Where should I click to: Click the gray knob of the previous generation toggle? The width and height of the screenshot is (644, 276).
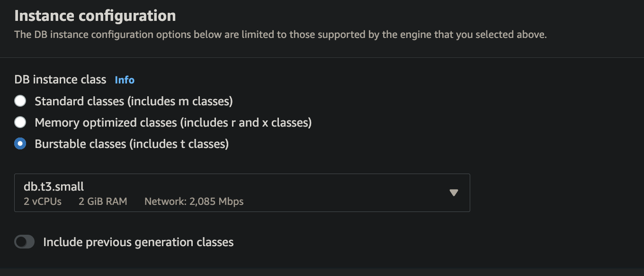(20, 242)
